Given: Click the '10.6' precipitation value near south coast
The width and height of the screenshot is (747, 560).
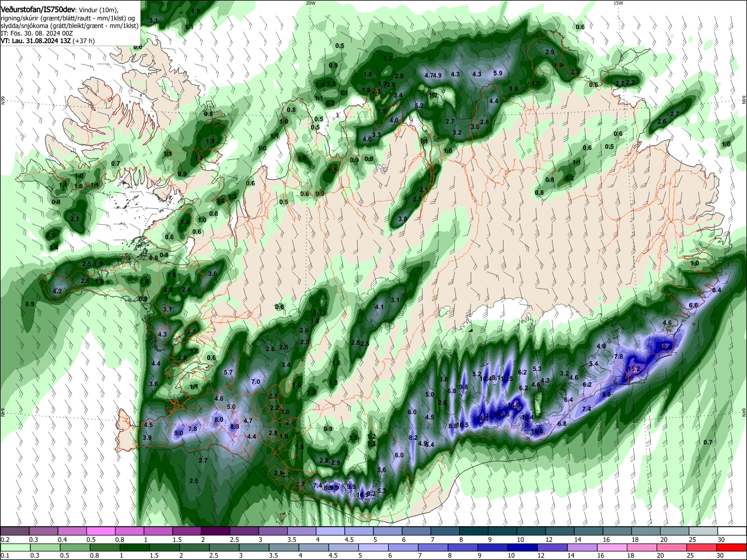Looking at the screenshot, I should point(537,431).
